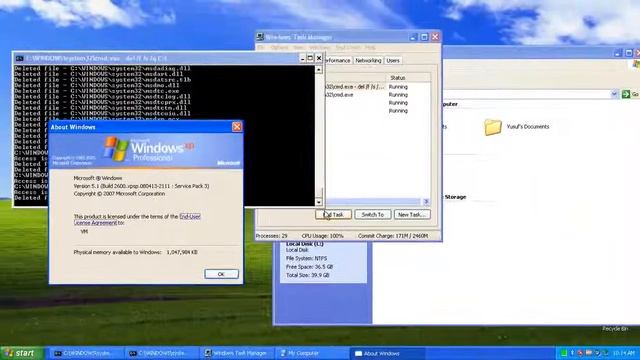Screen dimensions: 640x360
Task: Open the Options menu in Task Manager
Action: (279, 48)
